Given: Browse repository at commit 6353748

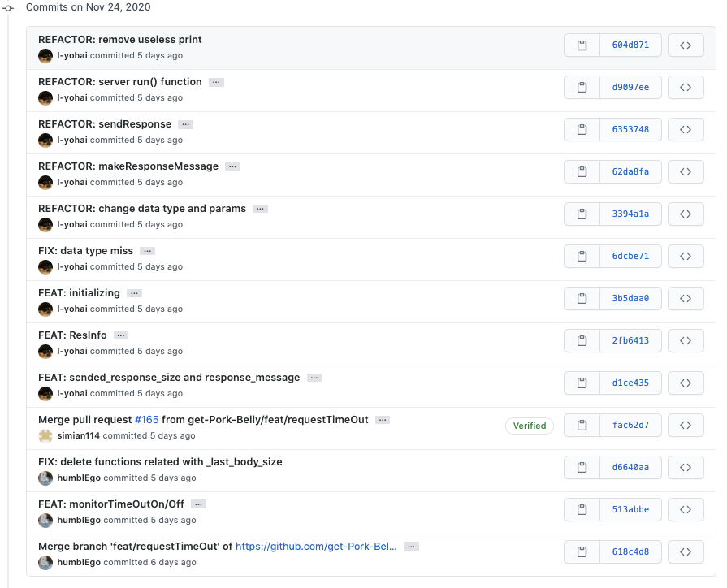Looking at the screenshot, I should tap(685, 130).
